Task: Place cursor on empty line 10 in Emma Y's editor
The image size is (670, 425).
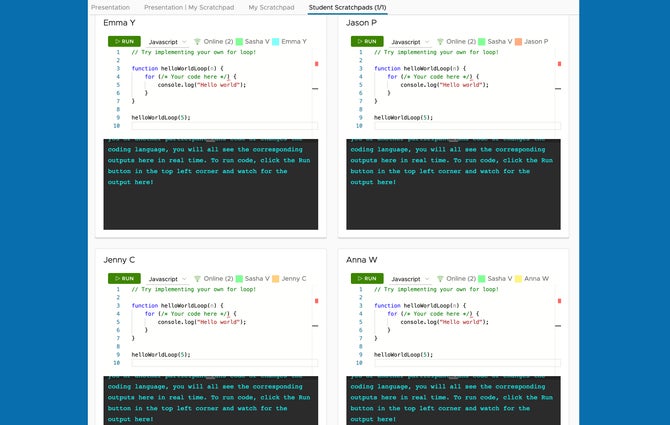Action: coord(224,126)
